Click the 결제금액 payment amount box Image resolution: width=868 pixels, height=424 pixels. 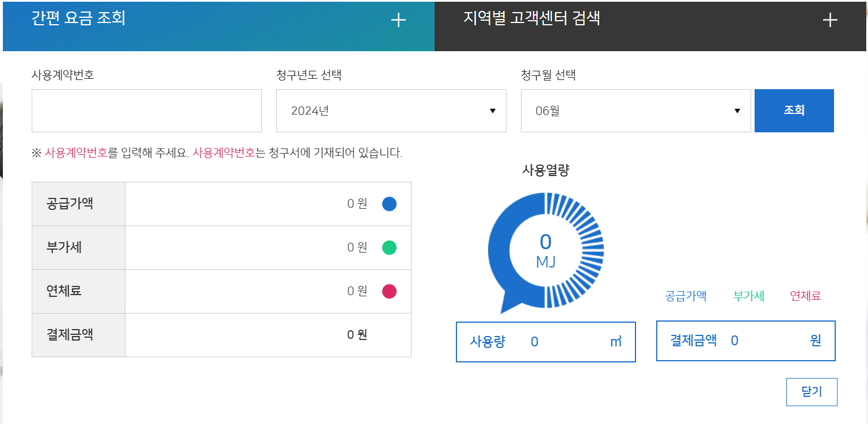coord(745,341)
